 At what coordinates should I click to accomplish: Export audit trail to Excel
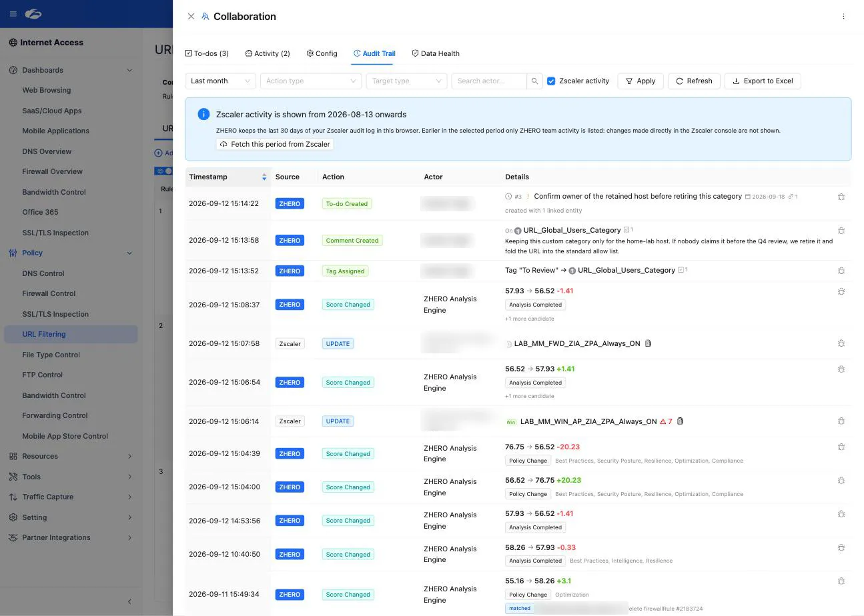click(x=763, y=81)
